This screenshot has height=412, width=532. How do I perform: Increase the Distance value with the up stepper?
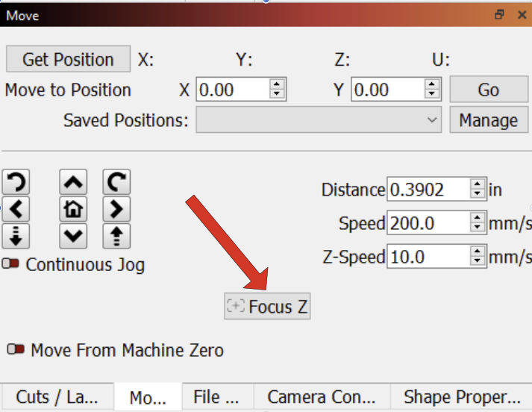click(478, 185)
